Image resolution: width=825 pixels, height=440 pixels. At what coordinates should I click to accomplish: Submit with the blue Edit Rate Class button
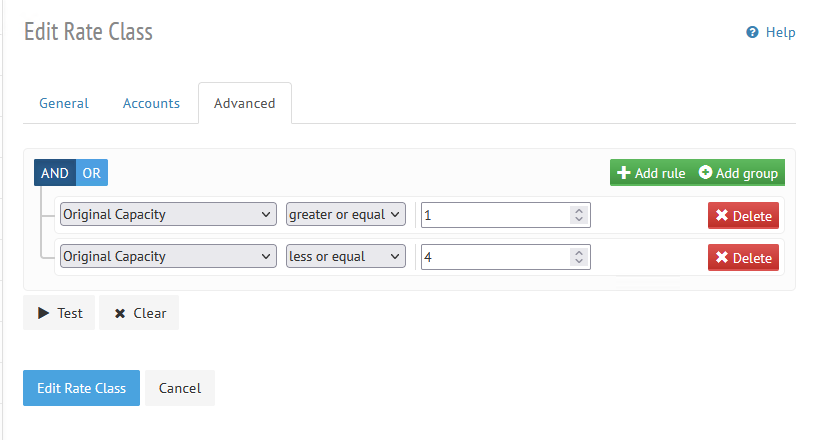[x=82, y=388]
